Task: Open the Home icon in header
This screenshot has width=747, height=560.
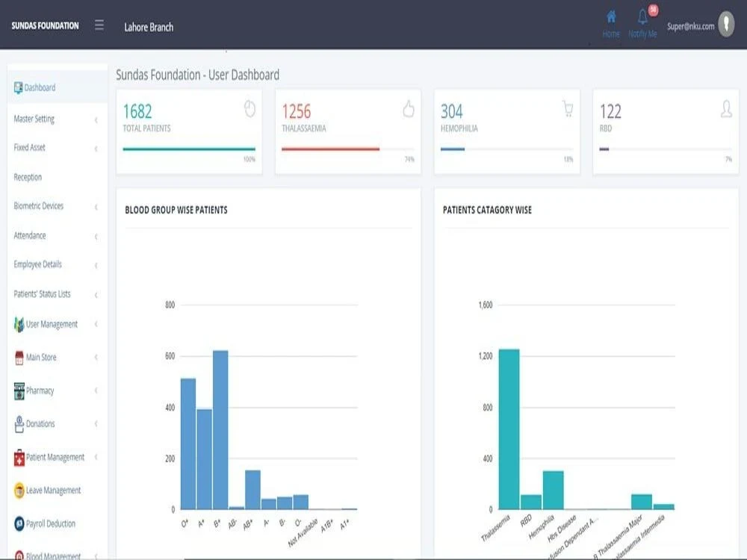Action: [611, 16]
